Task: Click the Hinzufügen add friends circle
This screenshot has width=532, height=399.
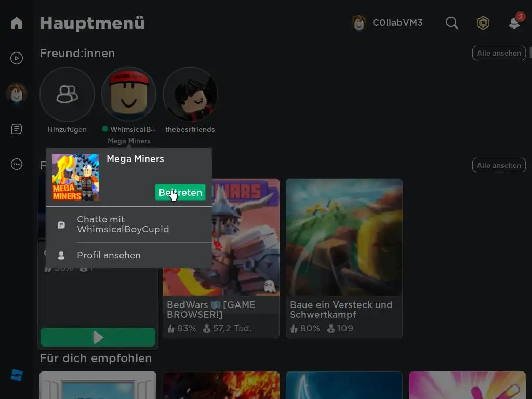Action: coord(67,94)
